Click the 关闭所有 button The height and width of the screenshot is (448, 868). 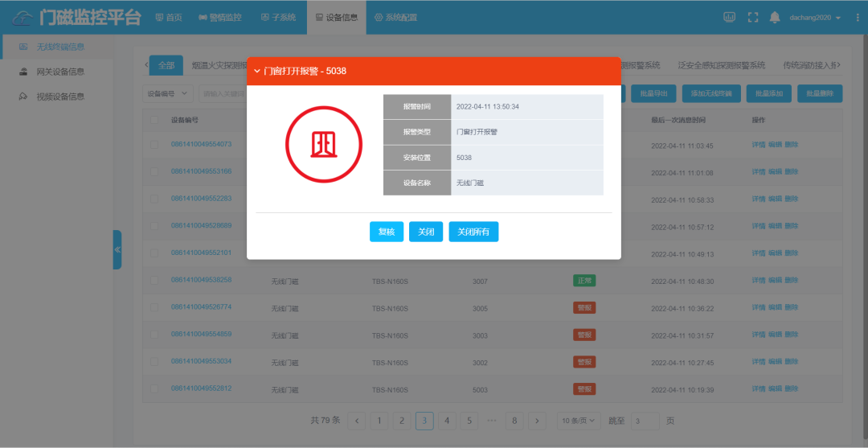pyautogui.click(x=478, y=232)
